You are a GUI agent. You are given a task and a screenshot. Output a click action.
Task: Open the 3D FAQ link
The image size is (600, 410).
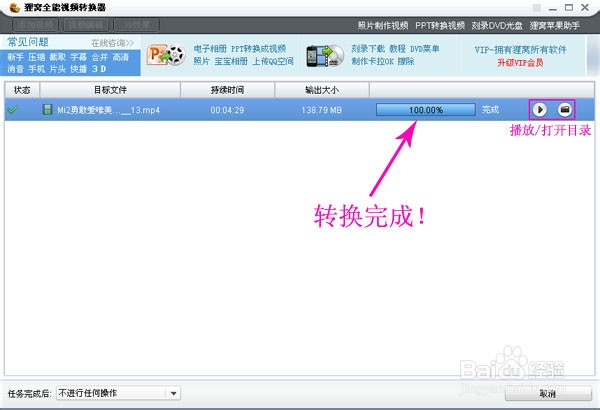(x=99, y=69)
